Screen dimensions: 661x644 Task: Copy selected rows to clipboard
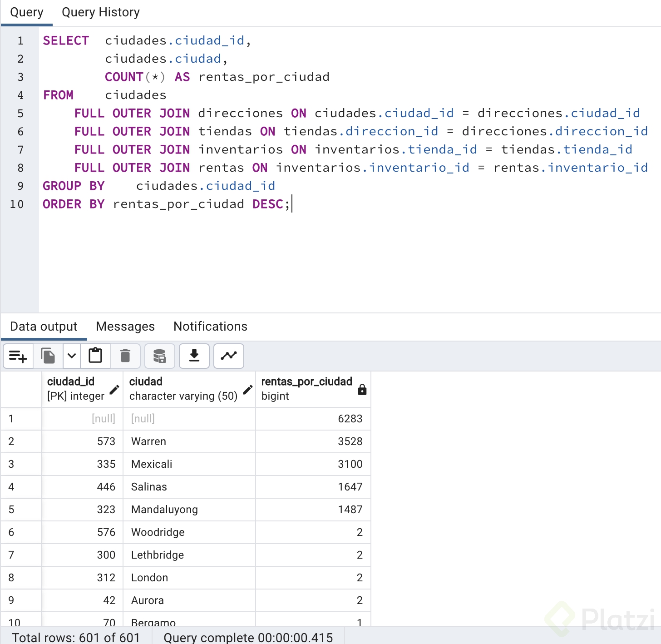(x=48, y=356)
